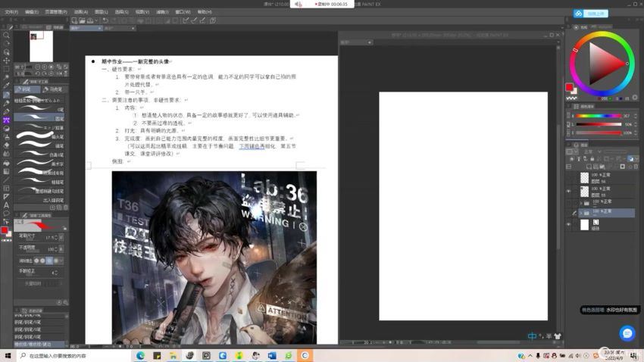The image size is (644, 362).
Task: Click the red main color swatch
Action: [x=569, y=87]
